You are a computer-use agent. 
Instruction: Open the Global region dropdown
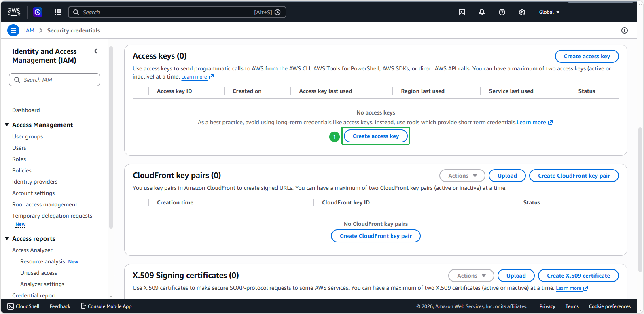[x=549, y=12]
